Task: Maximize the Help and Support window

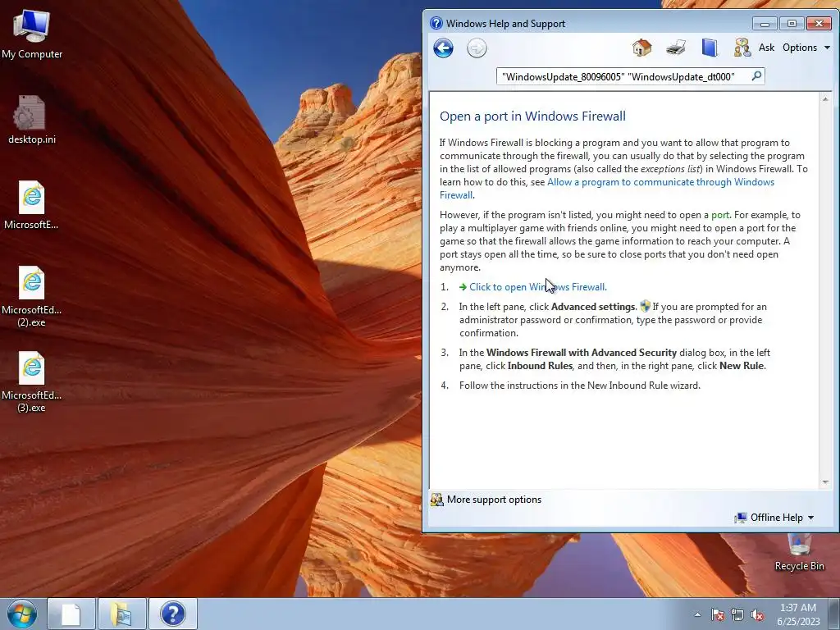Action: tap(792, 24)
